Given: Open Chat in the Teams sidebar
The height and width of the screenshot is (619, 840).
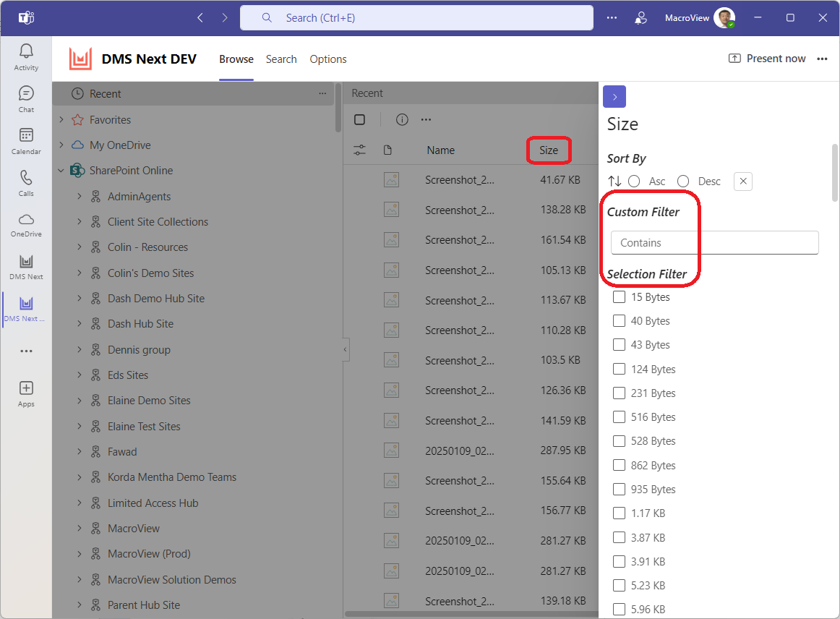Looking at the screenshot, I should (26, 99).
